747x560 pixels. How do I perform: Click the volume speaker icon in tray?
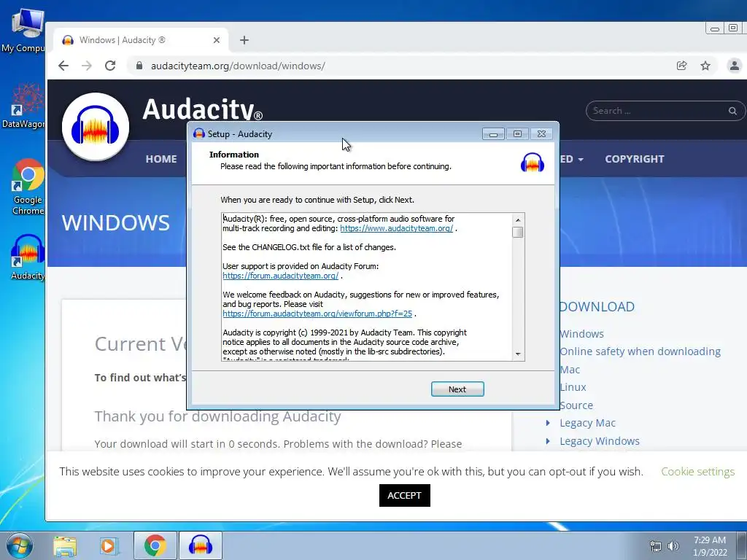coord(673,546)
